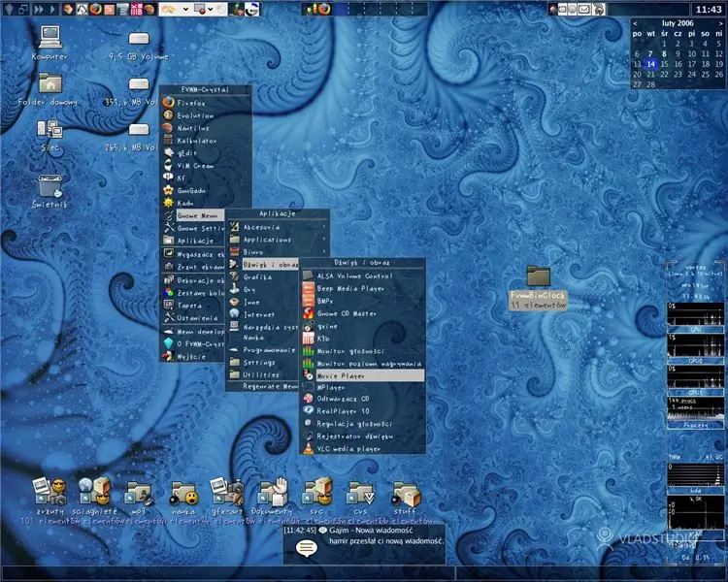Image resolution: width=728 pixels, height=582 pixels.
Task: Open the cloud icon dropdown arrow in the panel
Action: pyautogui.click(x=185, y=9)
